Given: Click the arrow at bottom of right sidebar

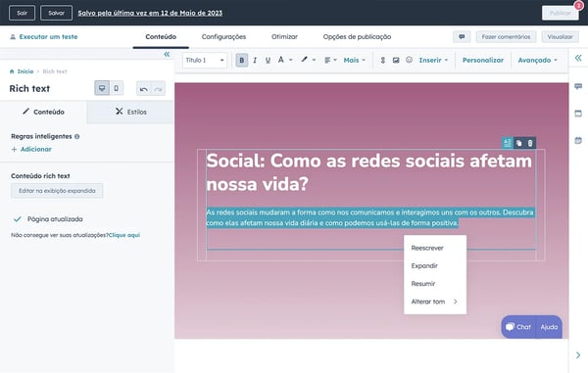Looking at the screenshot, I should (x=578, y=354).
